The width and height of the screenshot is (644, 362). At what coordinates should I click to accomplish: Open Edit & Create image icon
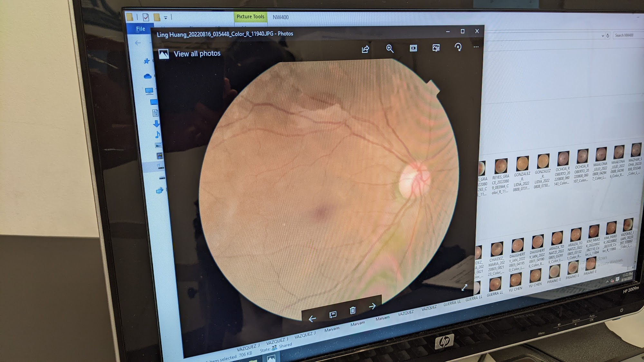436,48
